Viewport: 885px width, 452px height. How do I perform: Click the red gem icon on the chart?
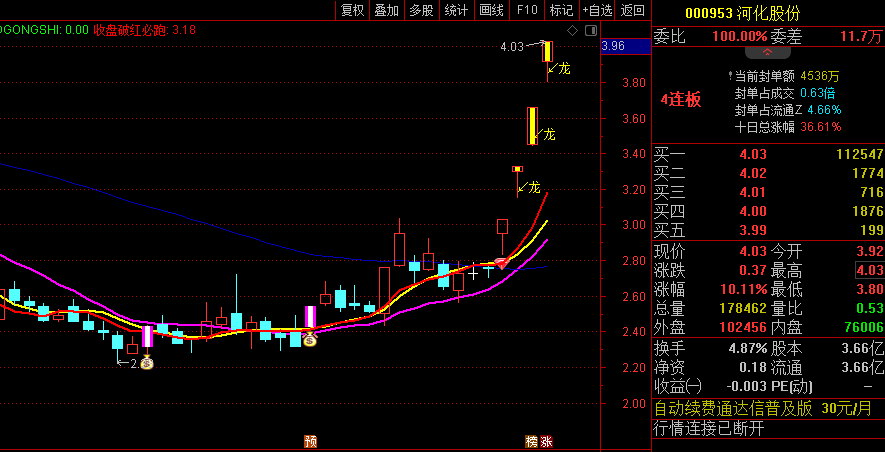[x=501, y=263]
